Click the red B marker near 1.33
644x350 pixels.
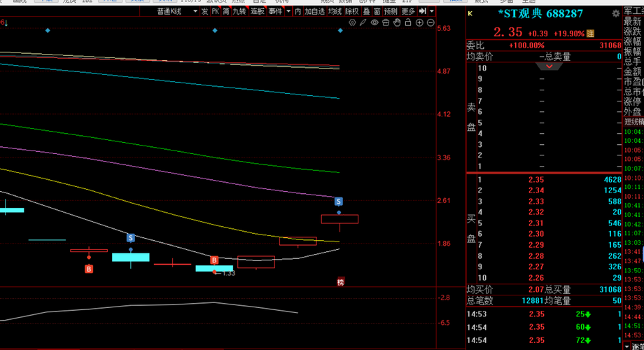point(215,260)
